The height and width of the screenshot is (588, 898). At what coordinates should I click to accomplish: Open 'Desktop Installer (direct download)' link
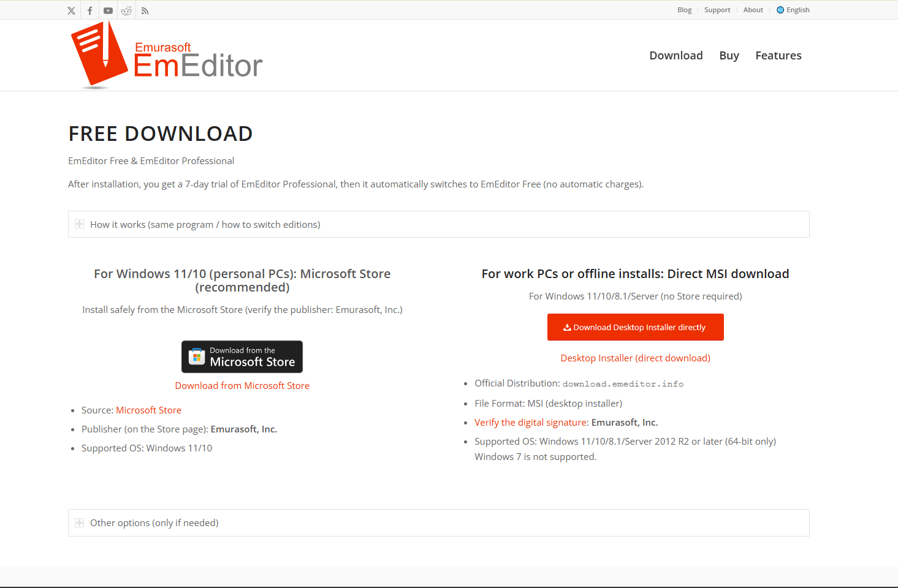coord(635,358)
